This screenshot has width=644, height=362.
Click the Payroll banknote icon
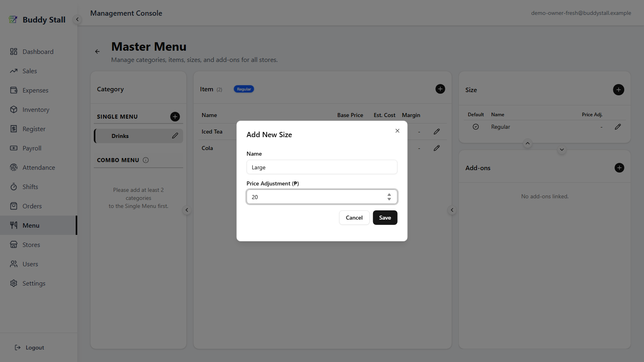pyautogui.click(x=14, y=148)
